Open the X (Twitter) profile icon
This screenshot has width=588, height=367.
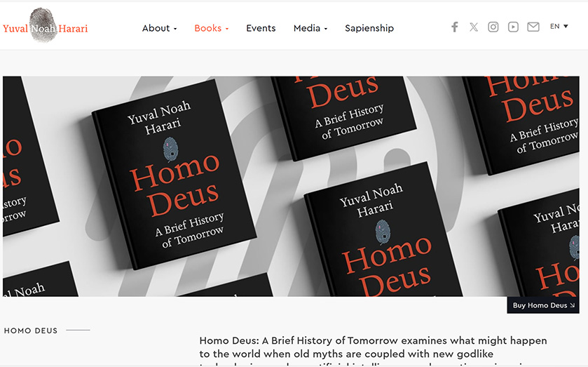point(474,27)
